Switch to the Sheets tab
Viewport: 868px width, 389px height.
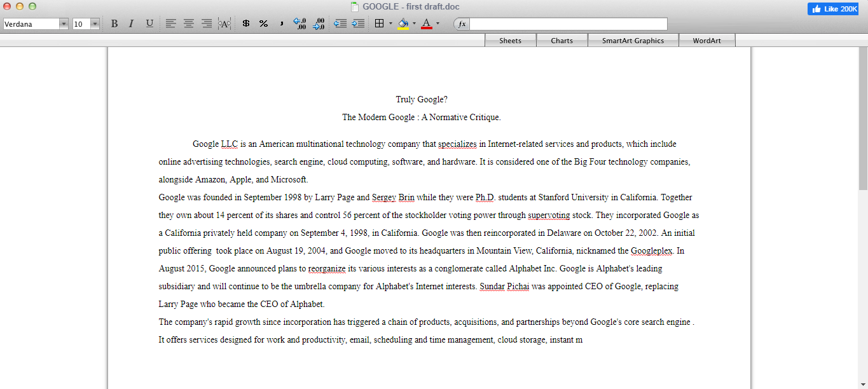[x=510, y=40]
